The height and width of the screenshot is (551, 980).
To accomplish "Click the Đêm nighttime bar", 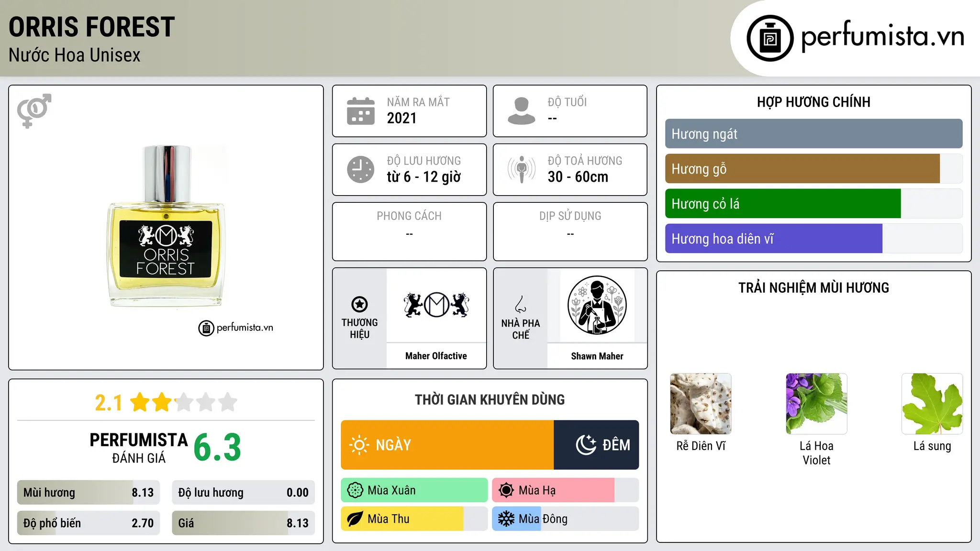I will (596, 445).
